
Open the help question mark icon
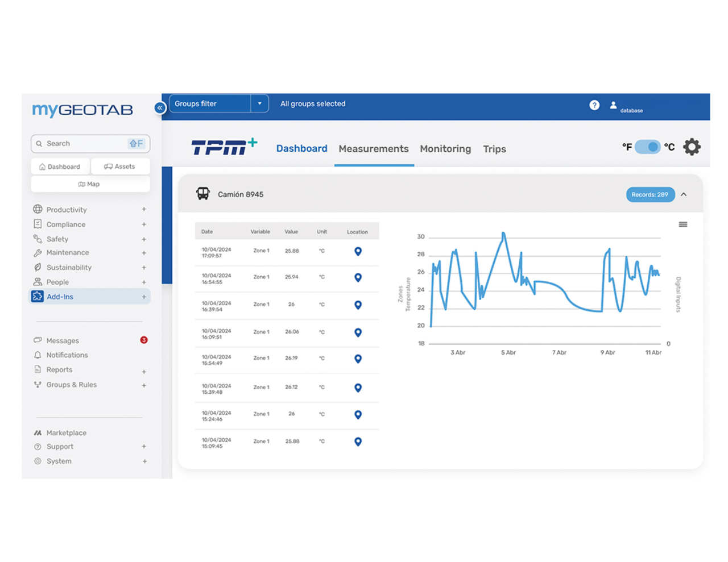594,105
